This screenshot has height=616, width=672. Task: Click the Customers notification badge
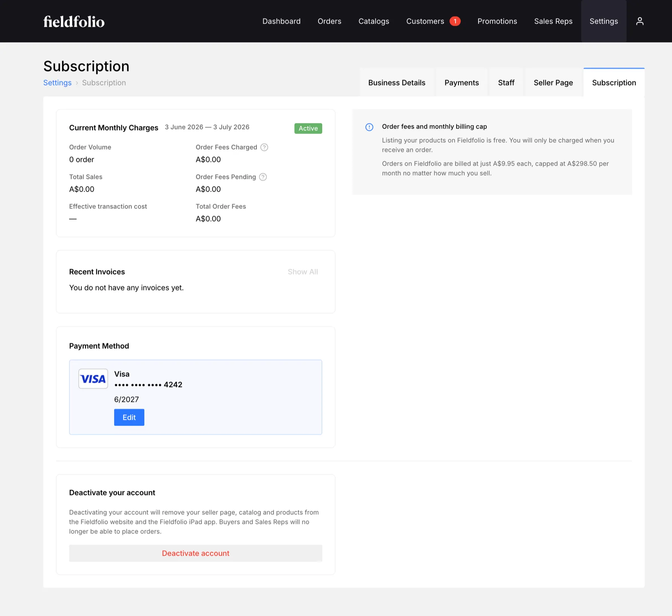point(455,21)
